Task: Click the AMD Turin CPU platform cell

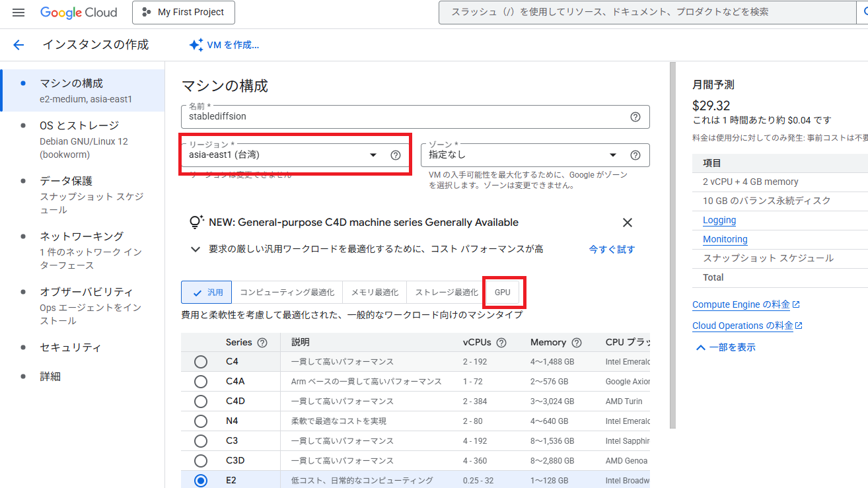Action: click(624, 401)
